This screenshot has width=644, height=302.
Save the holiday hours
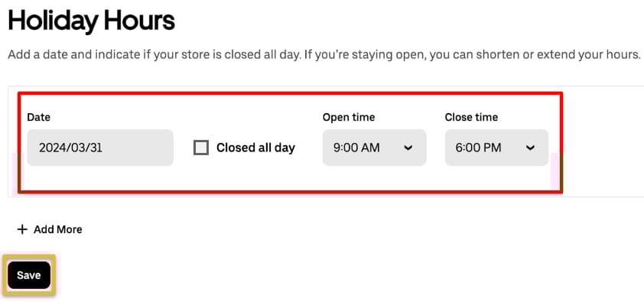pyautogui.click(x=29, y=275)
